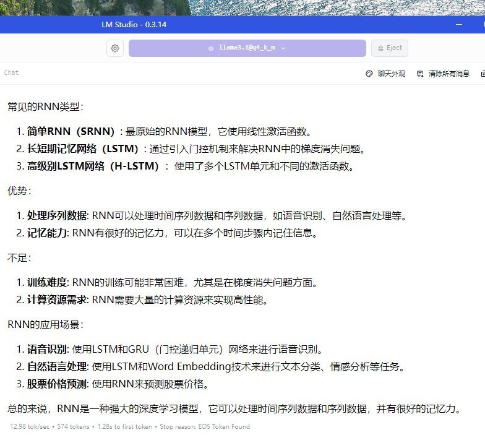Click the palette icon beside 聊天外观
Screen dimensions: 485x448
[369, 74]
